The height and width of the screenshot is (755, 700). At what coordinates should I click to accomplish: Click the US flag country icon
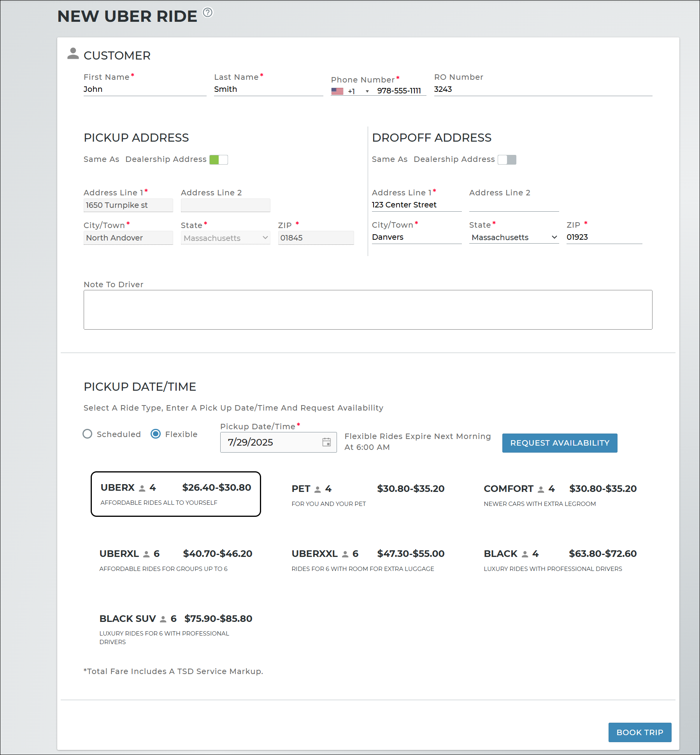coord(337,91)
